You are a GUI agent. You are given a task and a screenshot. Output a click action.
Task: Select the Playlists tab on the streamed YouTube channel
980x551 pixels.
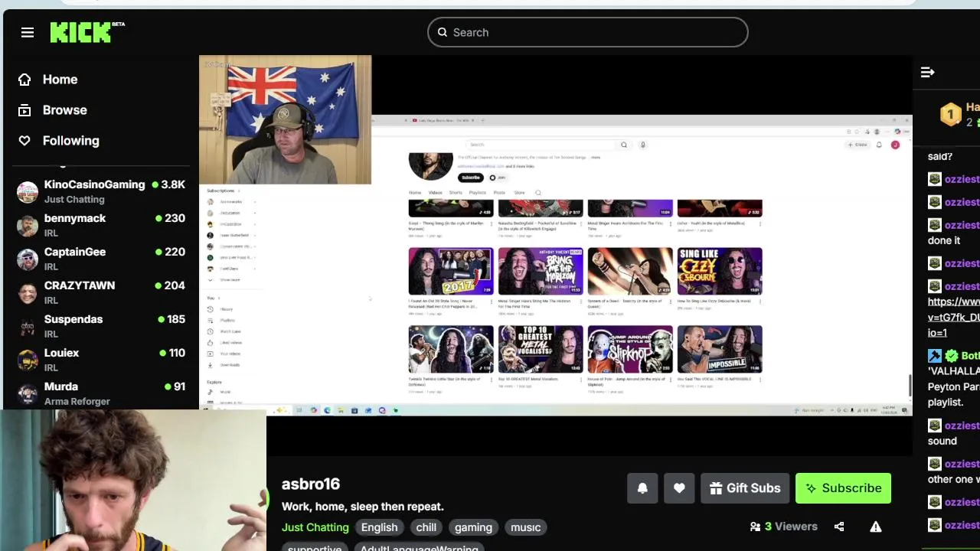(x=478, y=193)
